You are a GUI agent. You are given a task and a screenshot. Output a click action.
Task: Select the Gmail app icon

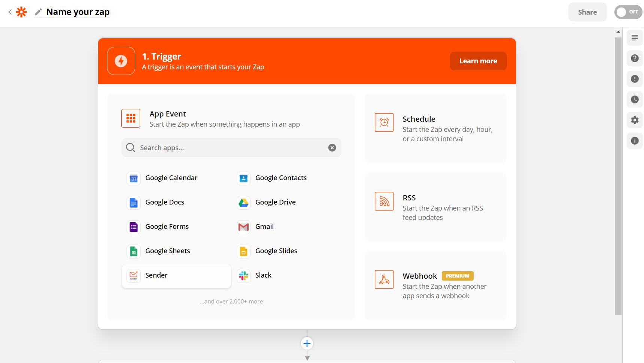coord(243,227)
